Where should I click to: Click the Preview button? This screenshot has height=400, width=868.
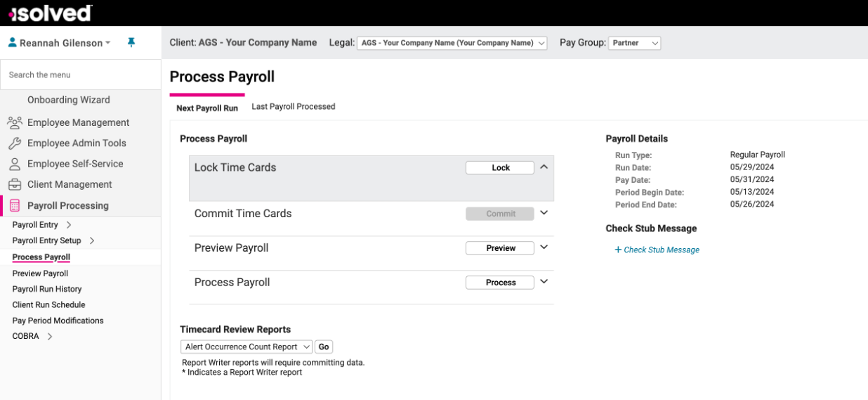(500, 248)
